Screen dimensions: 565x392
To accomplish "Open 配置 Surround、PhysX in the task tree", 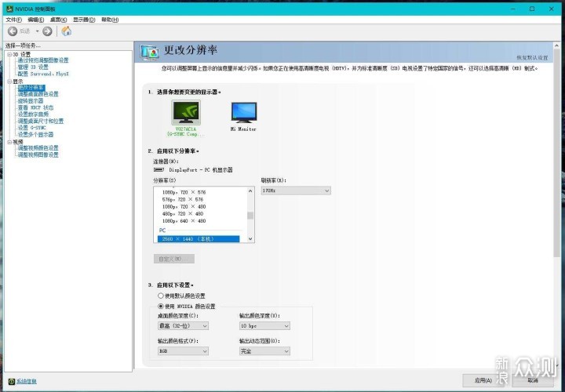I will [43, 74].
